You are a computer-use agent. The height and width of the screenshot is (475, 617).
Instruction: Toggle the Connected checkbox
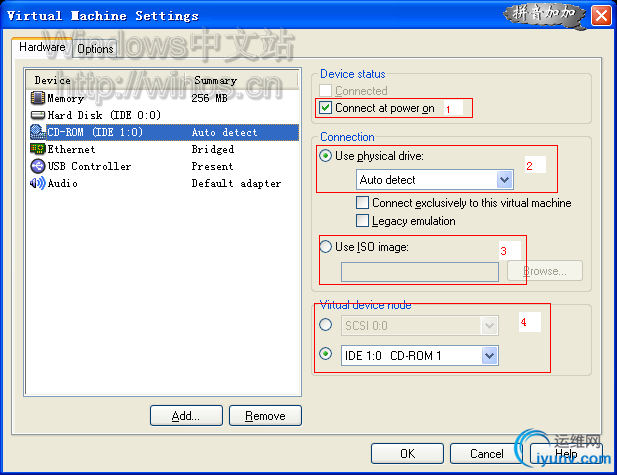coord(325,91)
